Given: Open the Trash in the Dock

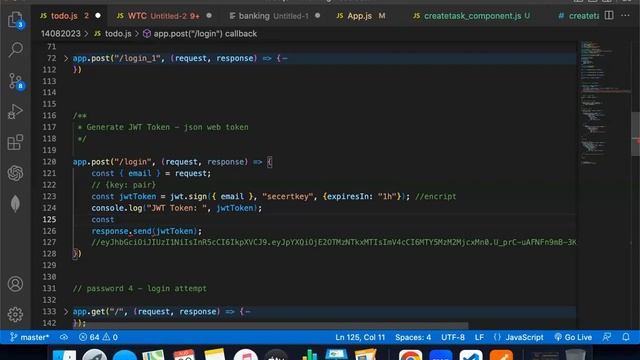Looking at the screenshot, I should coord(575,355).
